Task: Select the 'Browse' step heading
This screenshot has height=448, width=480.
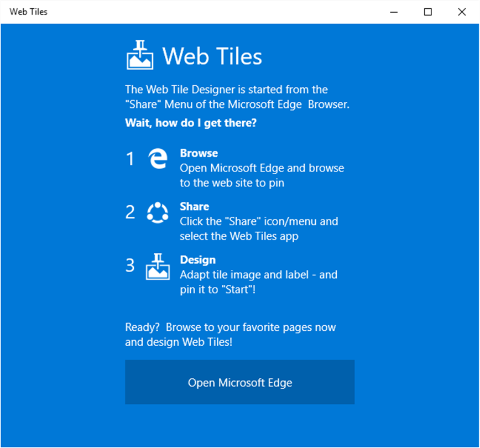Action: pyautogui.click(x=199, y=153)
